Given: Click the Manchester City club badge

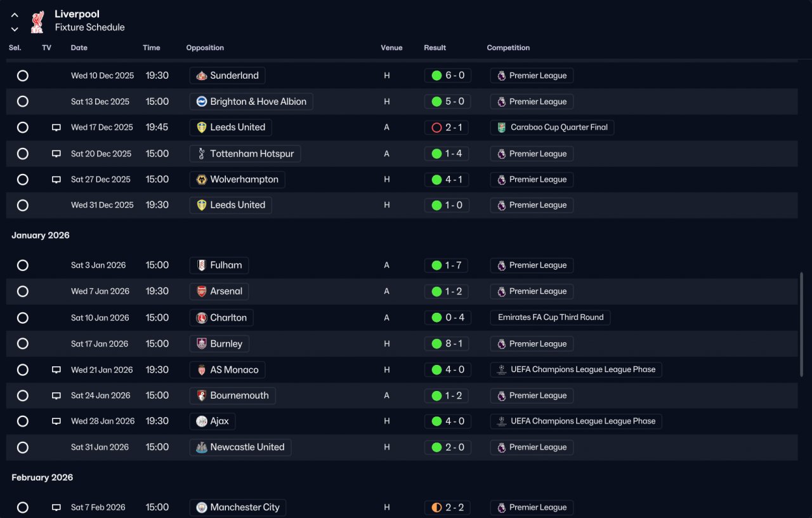Looking at the screenshot, I should pyautogui.click(x=202, y=507).
